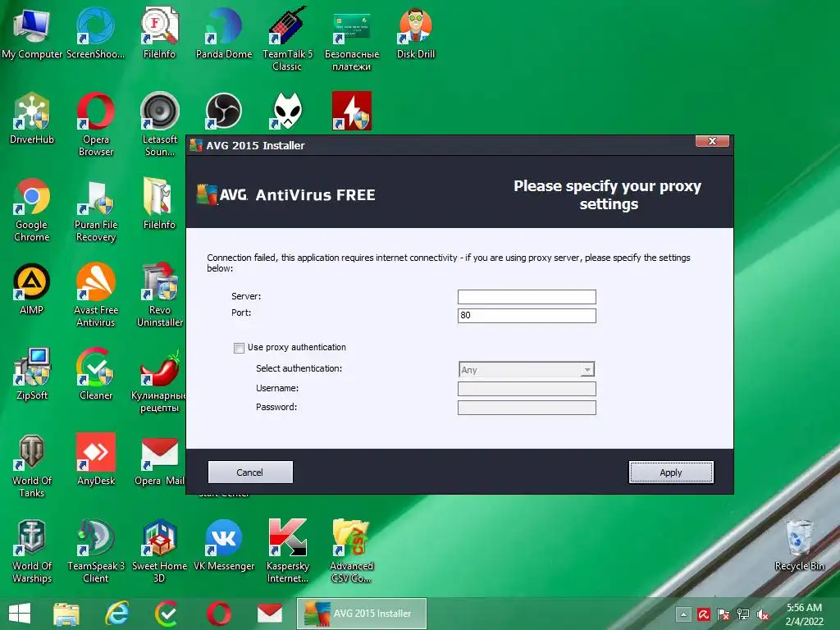Image resolution: width=840 pixels, height=630 pixels.
Task: Launch World Of Tanks shortcut
Action: click(32, 466)
